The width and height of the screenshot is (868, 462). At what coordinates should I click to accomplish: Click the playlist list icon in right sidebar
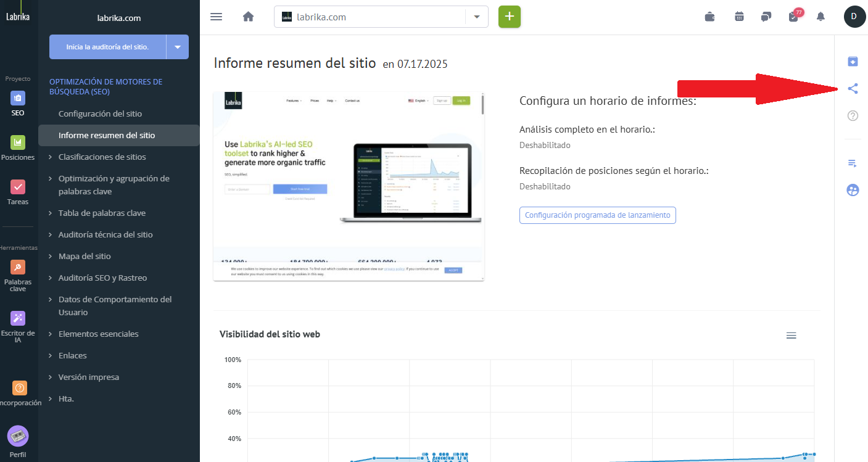[853, 163]
